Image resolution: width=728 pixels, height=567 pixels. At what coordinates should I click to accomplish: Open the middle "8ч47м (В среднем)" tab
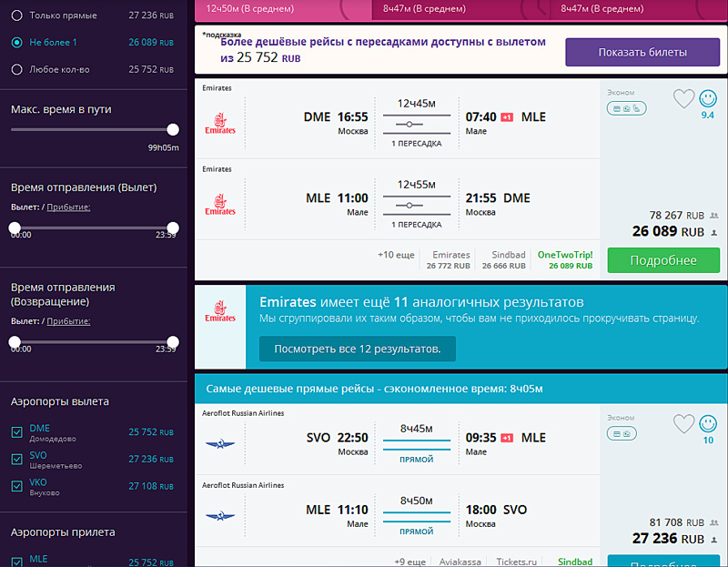coord(460,10)
